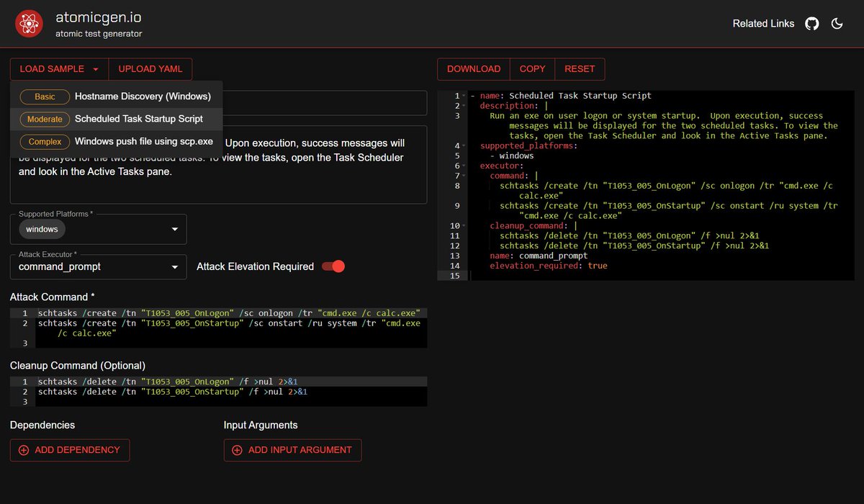Click the 'name: command_prompt' YAML line
The width and height of the screenshot is (864, 504).
(x=539, y=256)
